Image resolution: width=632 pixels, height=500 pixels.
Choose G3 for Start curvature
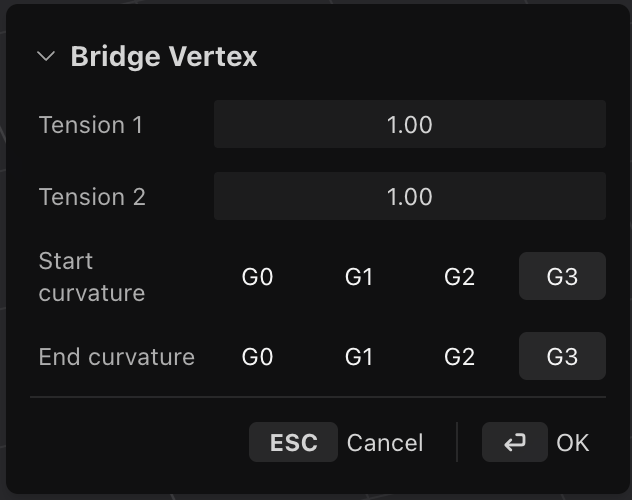click(x=562, y=276)
